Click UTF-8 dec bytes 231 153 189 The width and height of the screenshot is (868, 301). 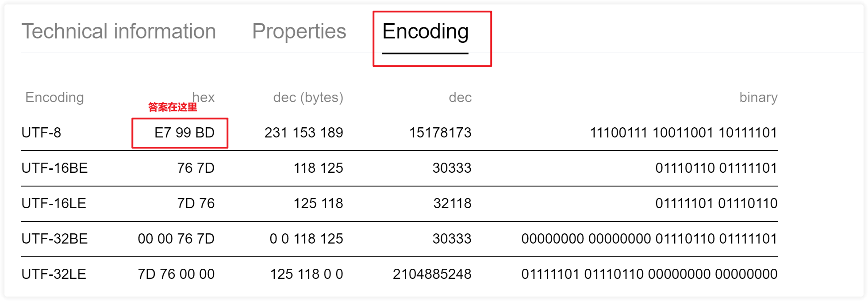tap(303, 133)
